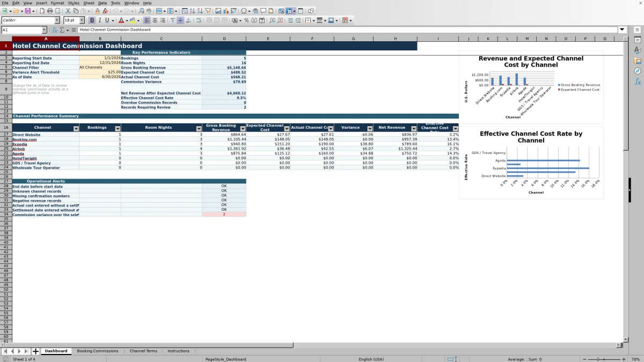644x362 pixels.
Task: Switch to Channel Terms sheet tab
Action: pyautogui.click(x=143, y=351)
